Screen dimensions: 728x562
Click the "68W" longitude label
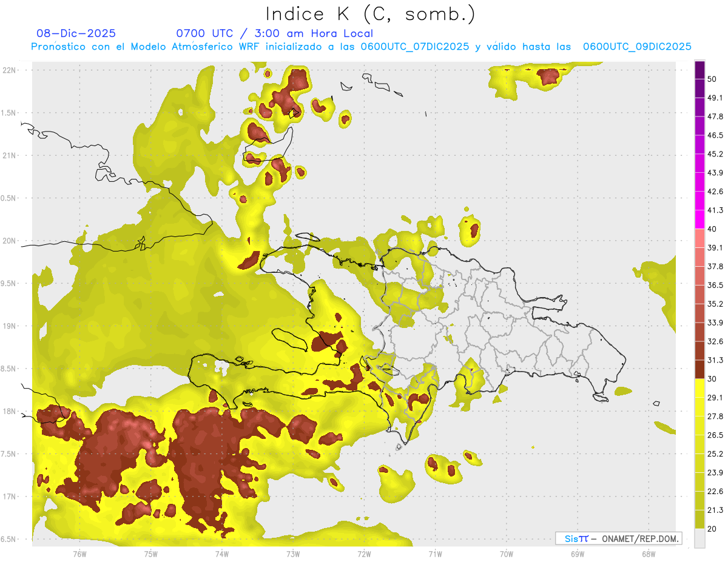click(648, 554)
